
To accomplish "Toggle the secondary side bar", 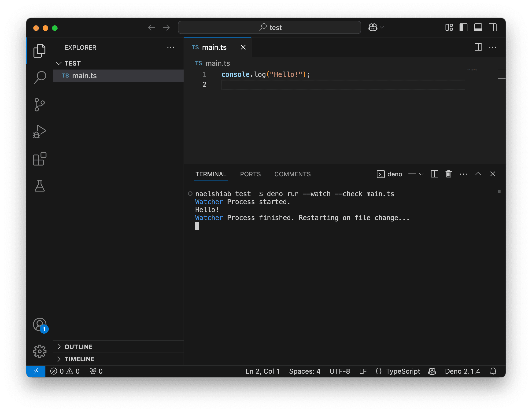I will [x=492, y=28].
